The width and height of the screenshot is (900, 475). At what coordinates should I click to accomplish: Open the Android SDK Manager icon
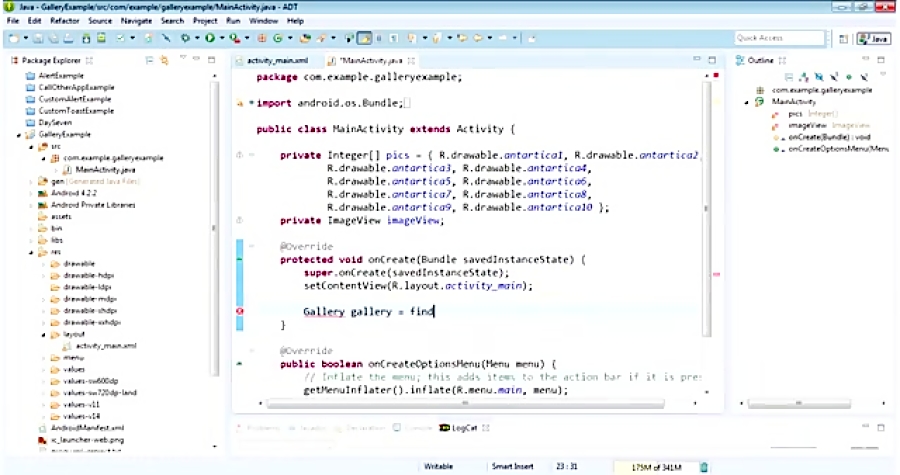pyautogui.click(x=86, y=38)
